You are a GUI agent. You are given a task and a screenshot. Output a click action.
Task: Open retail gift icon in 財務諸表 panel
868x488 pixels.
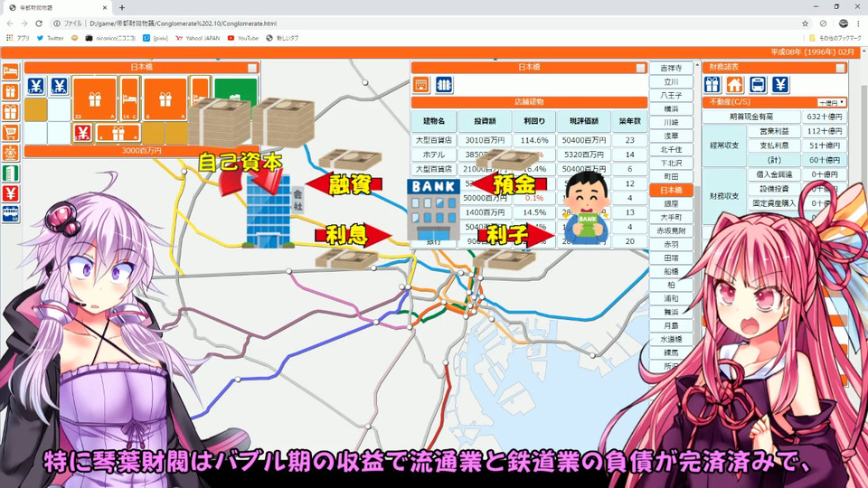(712, 85)
